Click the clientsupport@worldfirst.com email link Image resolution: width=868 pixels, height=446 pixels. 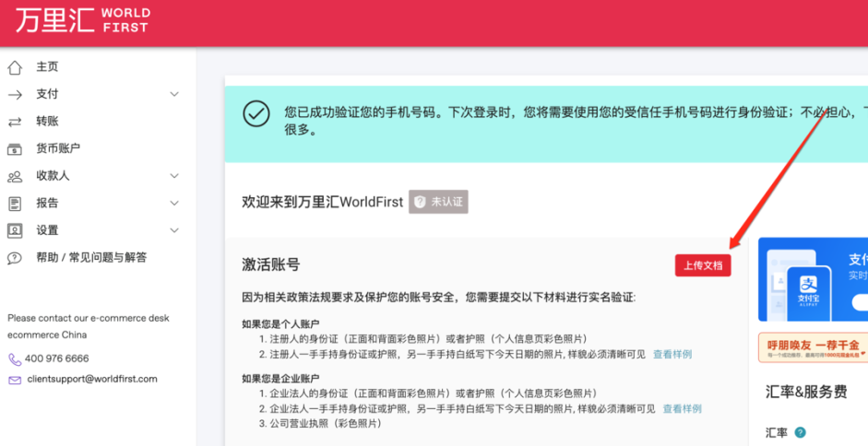coord(92,379)
